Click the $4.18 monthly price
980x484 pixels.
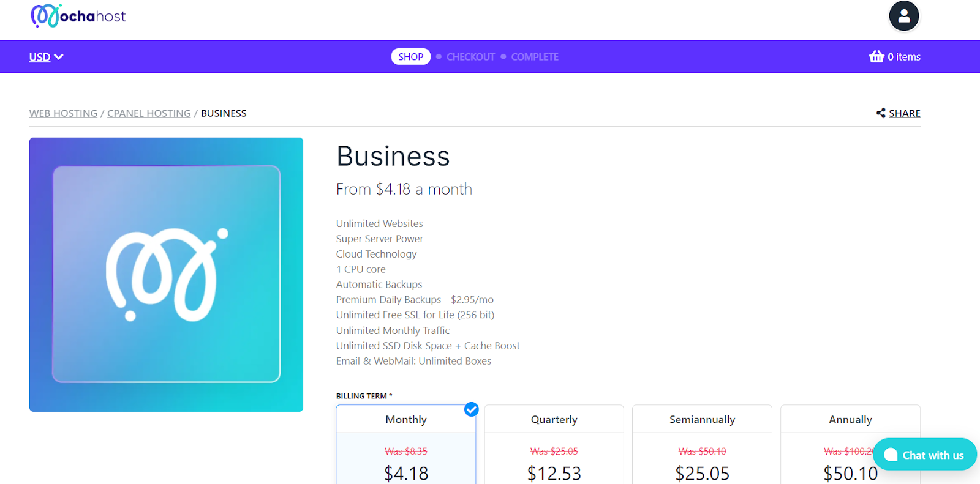(x=406, y=474)
